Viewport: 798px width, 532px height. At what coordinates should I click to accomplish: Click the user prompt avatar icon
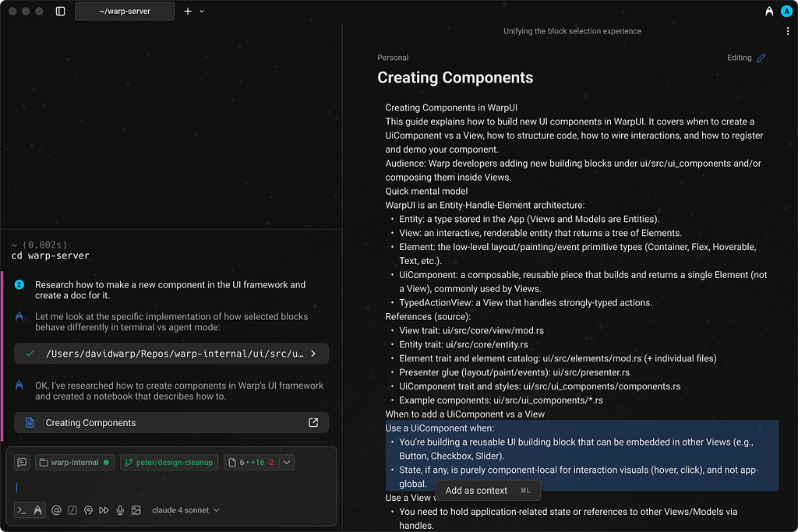(x=19, y=285)
